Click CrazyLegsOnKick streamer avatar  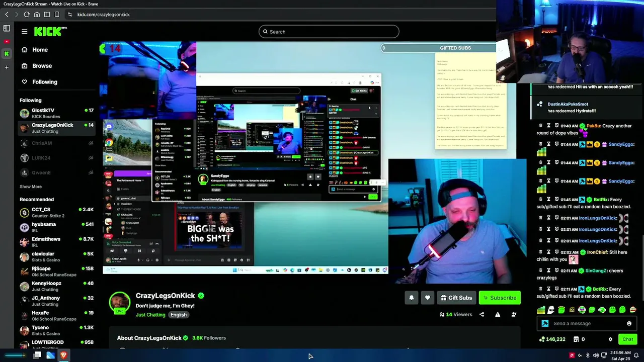[x=120, y=303]
